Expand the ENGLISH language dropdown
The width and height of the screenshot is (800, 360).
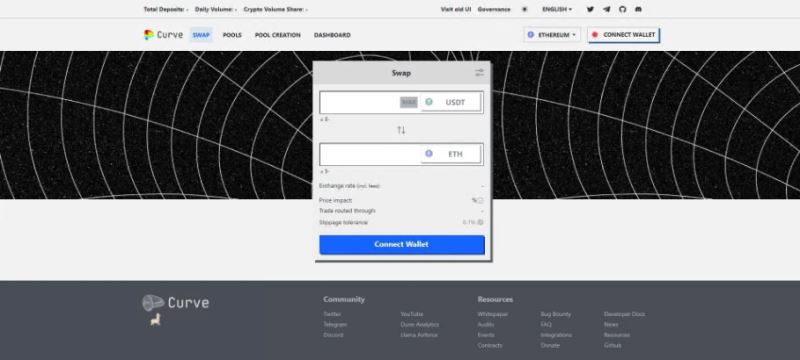(557, 9)
